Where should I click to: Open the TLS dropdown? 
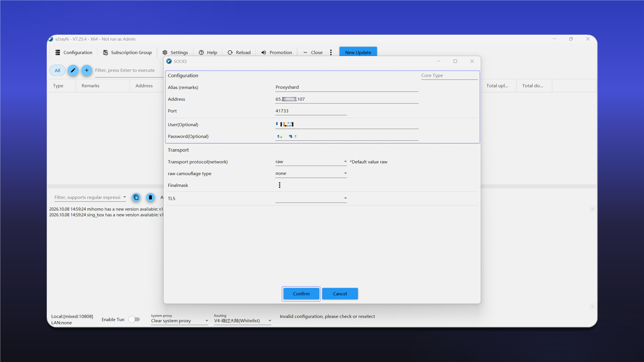coord(311,198)
